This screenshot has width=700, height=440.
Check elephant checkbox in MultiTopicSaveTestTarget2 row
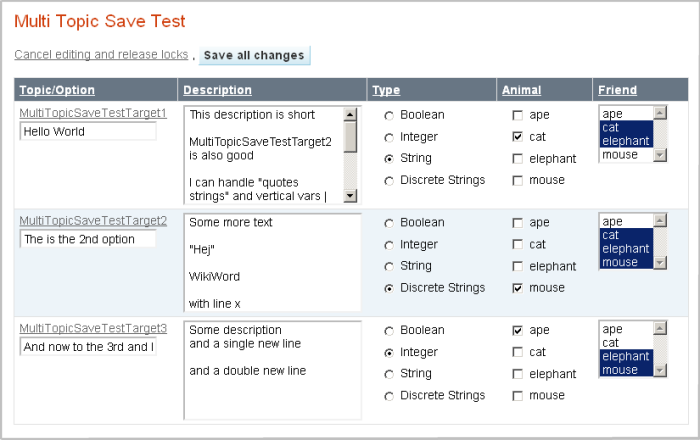[x=517, y=266]
